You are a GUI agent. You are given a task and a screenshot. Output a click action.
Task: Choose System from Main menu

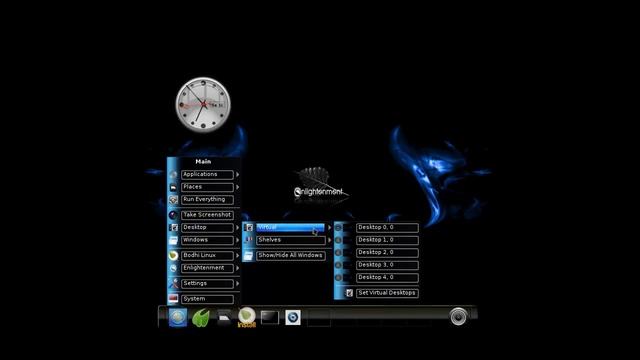207,299
